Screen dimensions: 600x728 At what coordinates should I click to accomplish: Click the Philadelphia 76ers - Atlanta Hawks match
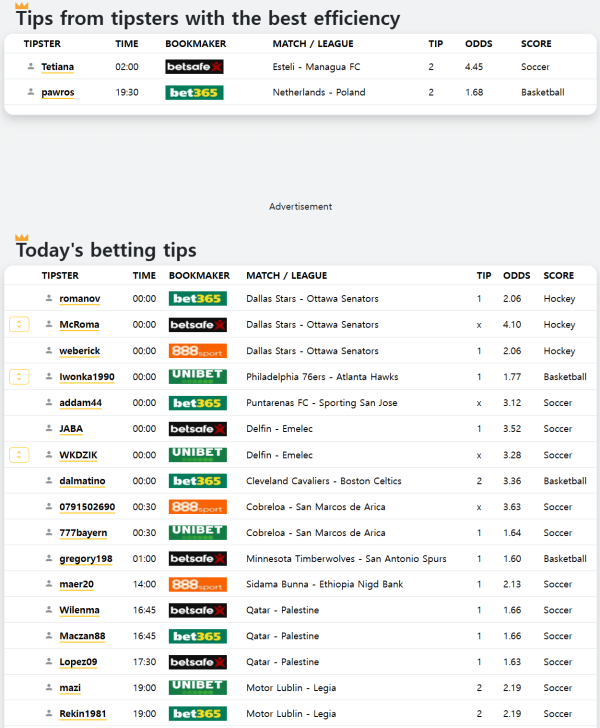[322, 377]
